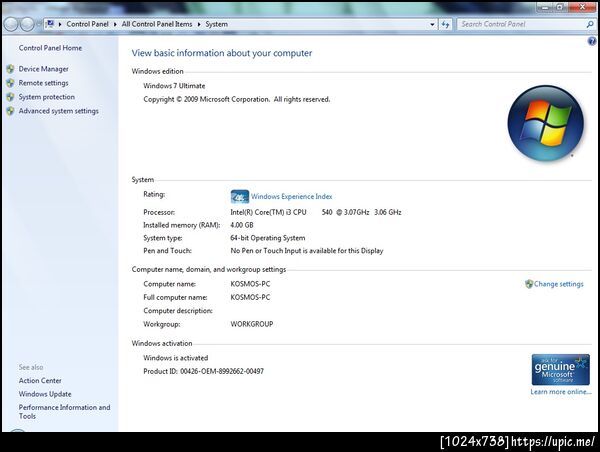Screen dimensions: 600x452
Task: Click the Control Panel icon in address bar
Action: [50, 24]
